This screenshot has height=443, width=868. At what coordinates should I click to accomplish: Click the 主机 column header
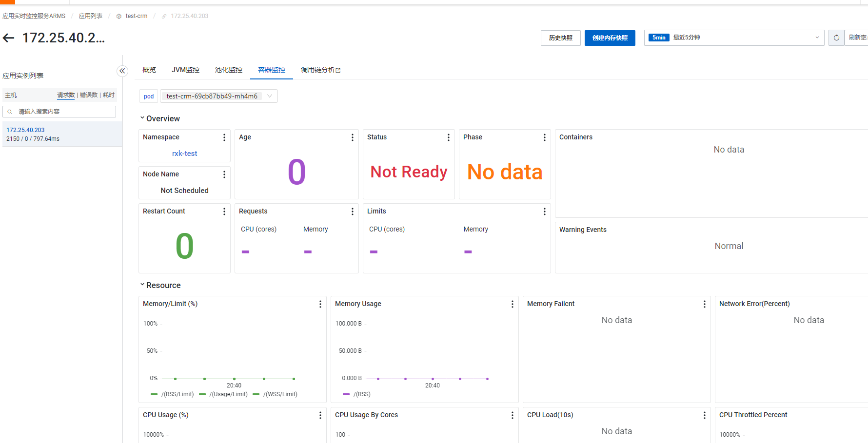tap(11, 96)
